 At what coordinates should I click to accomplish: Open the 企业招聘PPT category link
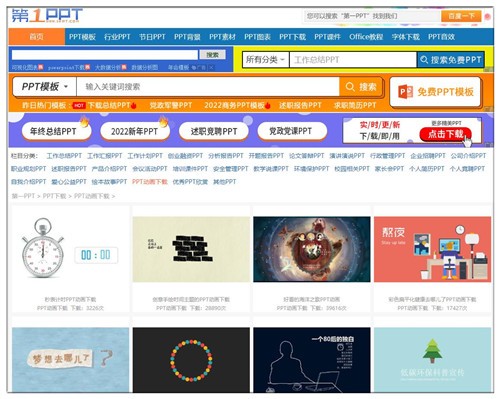coord(428,156)
